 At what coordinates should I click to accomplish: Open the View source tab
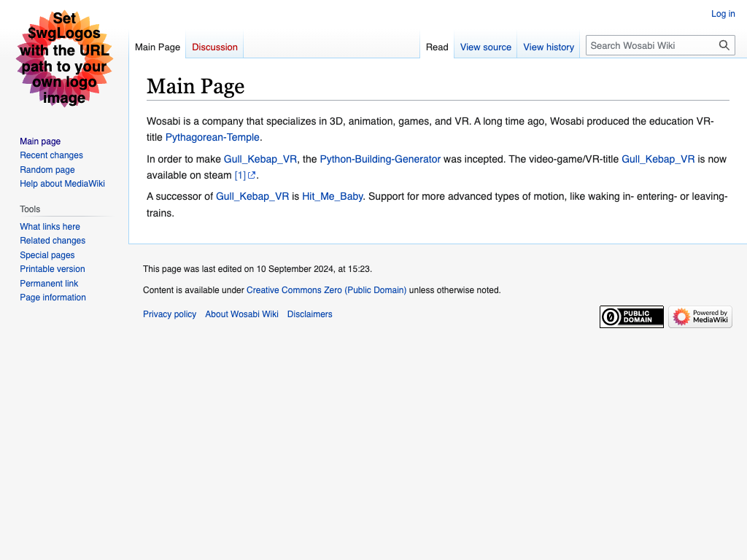pos(485,47)
